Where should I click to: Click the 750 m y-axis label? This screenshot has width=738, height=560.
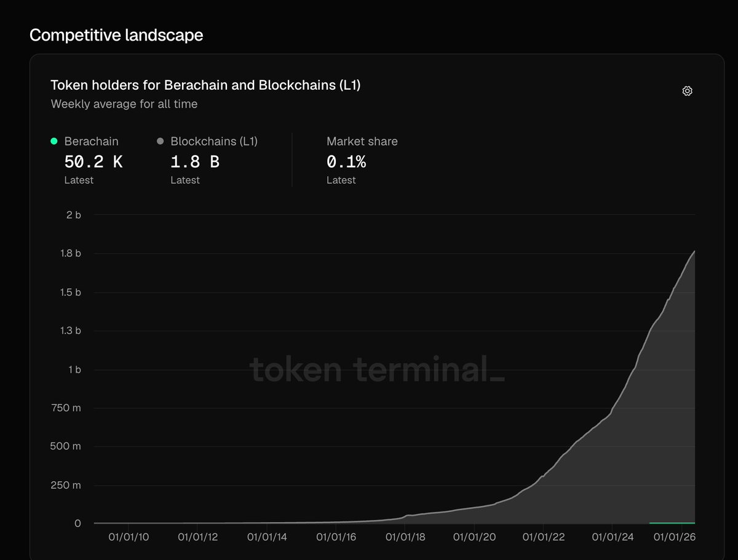pos(65,408)
